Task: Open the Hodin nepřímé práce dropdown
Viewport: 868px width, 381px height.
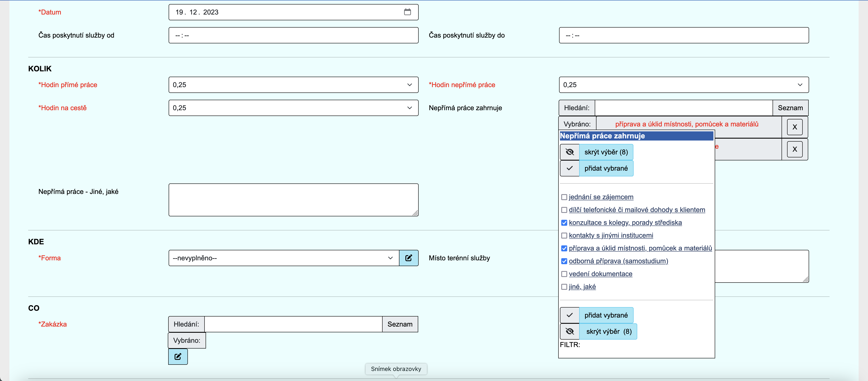Action: [x=683, y=85]
